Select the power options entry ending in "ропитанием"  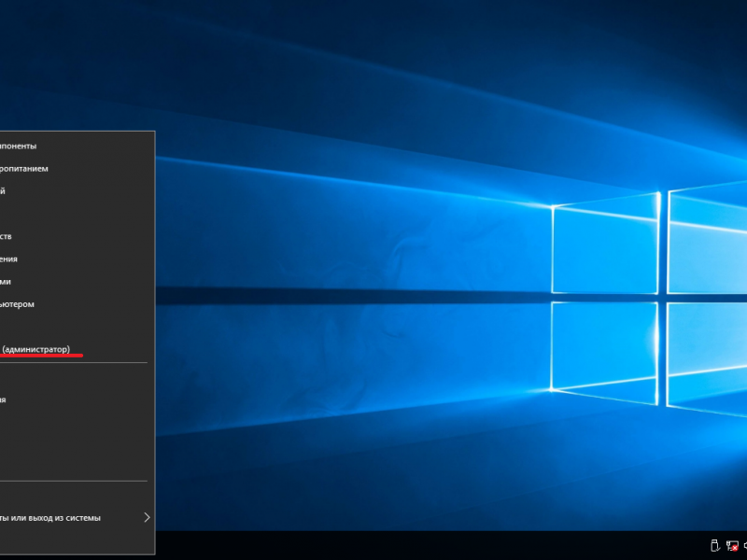pos(77,169)
